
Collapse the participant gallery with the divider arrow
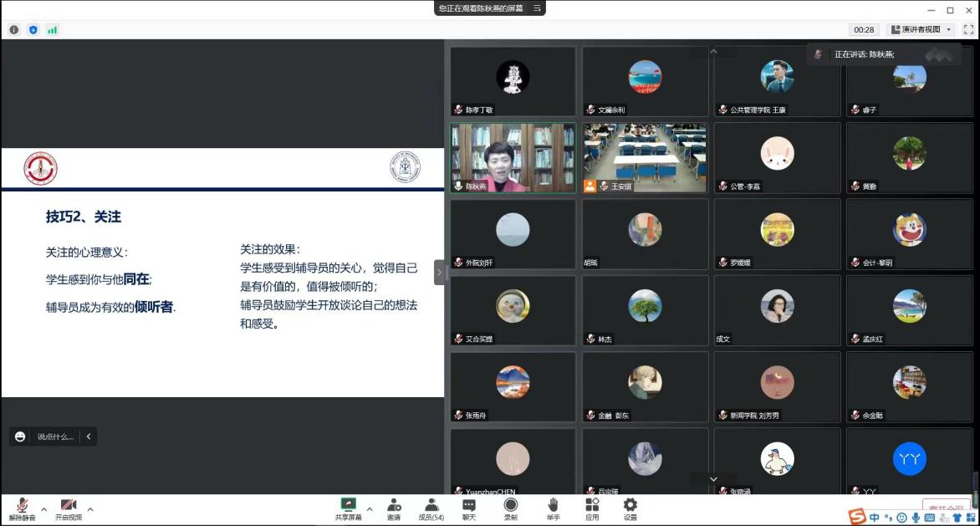[x=439, y=272]
